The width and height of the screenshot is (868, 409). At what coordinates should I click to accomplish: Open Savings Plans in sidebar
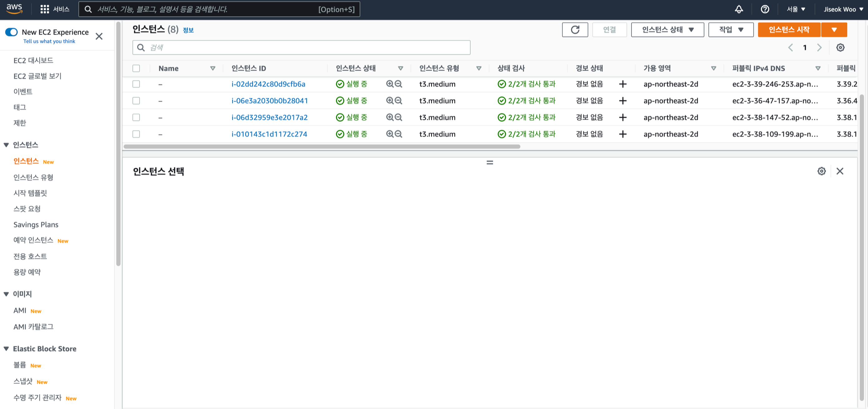click(36, 224)
